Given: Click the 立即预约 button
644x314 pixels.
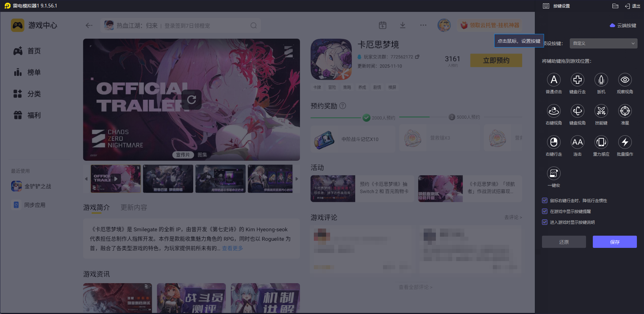Looking at the screenshot, I should 496,60.
